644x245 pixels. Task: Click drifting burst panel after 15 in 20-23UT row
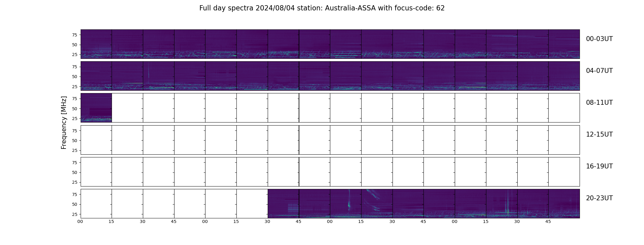377,204
